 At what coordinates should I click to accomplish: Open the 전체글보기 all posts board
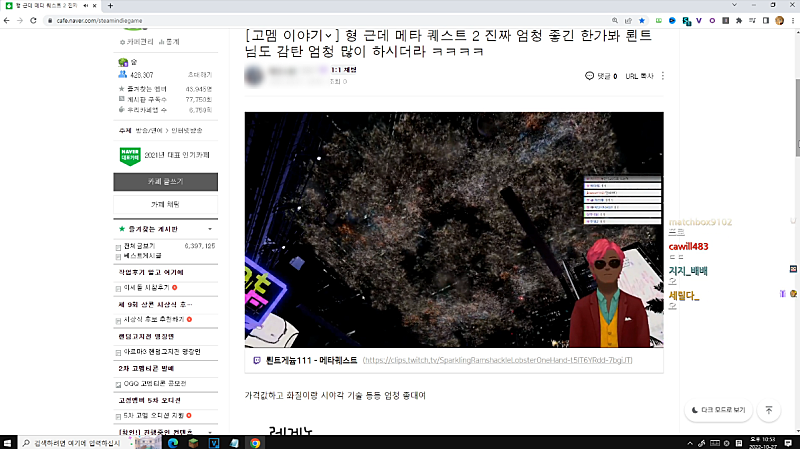(139, 246)
